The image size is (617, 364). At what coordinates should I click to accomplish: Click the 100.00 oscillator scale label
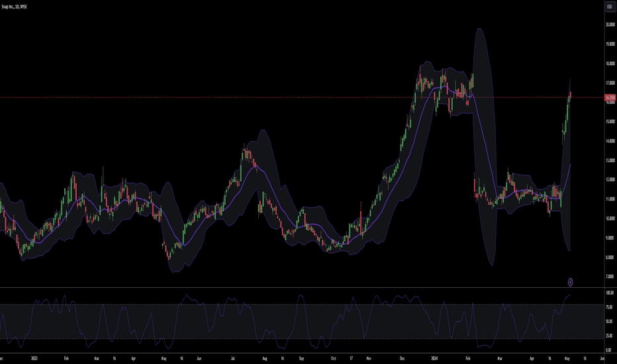(610, 293)
